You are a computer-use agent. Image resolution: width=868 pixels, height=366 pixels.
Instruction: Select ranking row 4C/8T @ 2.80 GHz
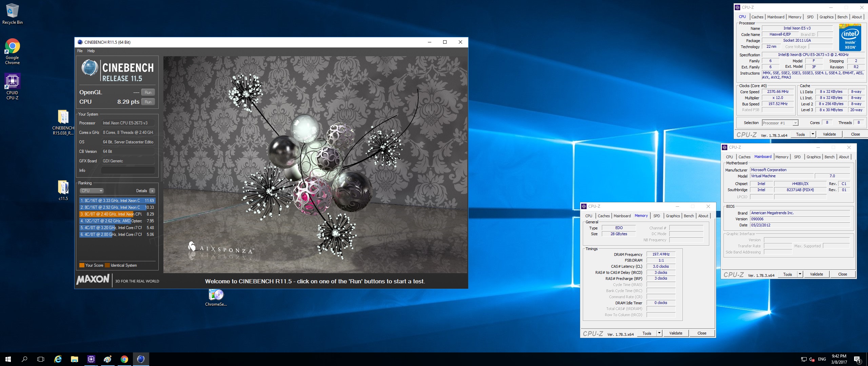coord(117,235)
